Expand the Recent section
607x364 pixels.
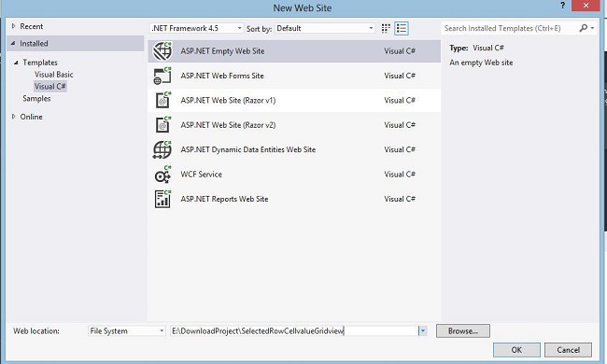[x=14, y=26]
